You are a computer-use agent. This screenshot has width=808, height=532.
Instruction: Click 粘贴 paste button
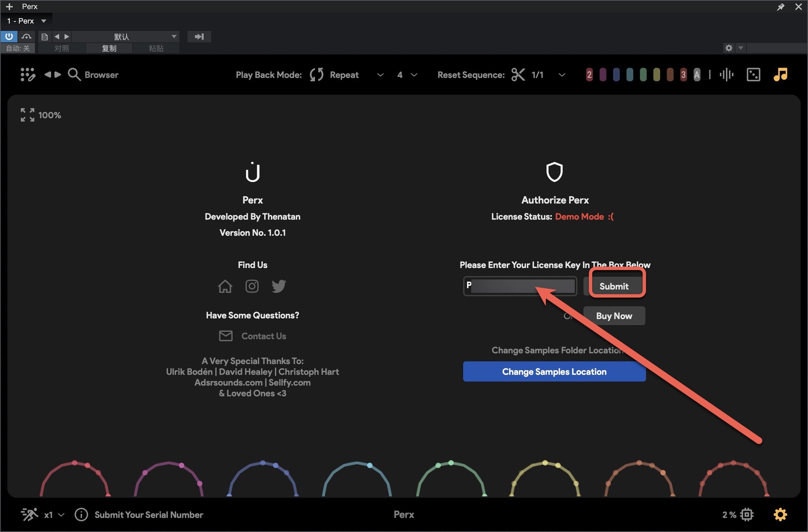tap(156, 48)
